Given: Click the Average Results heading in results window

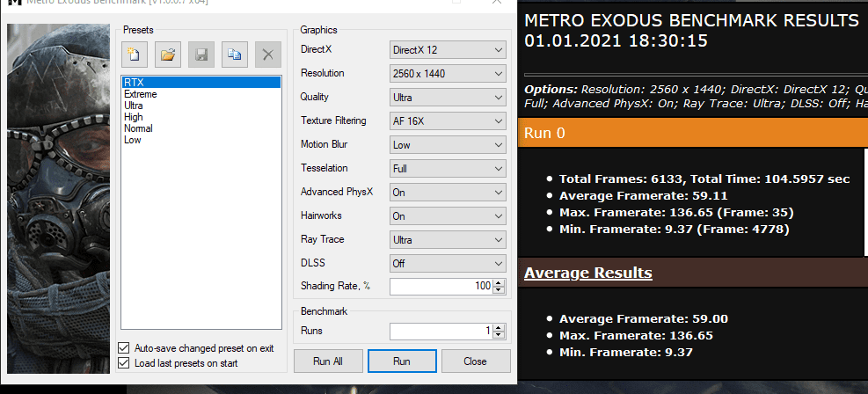Looking at the screenshot, I should 587,274.
